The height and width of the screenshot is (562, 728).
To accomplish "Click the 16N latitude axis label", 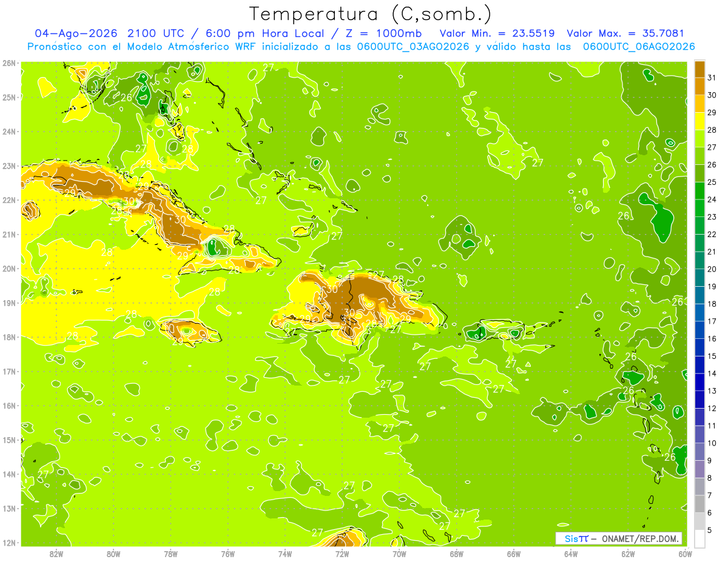I will point(8,406).
